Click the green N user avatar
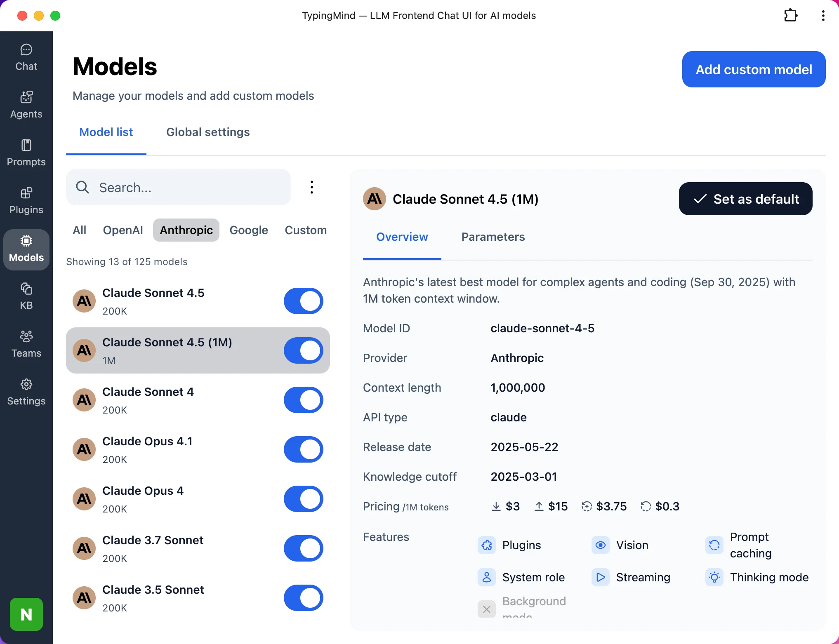This screenshot has height=644, width=839. 26,614
